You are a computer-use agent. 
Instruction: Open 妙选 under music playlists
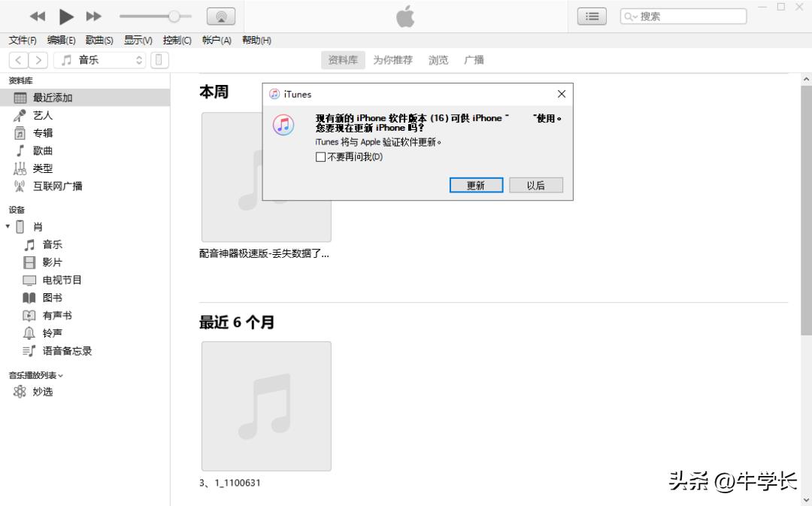pyautogui.click(x=43, y=391)
